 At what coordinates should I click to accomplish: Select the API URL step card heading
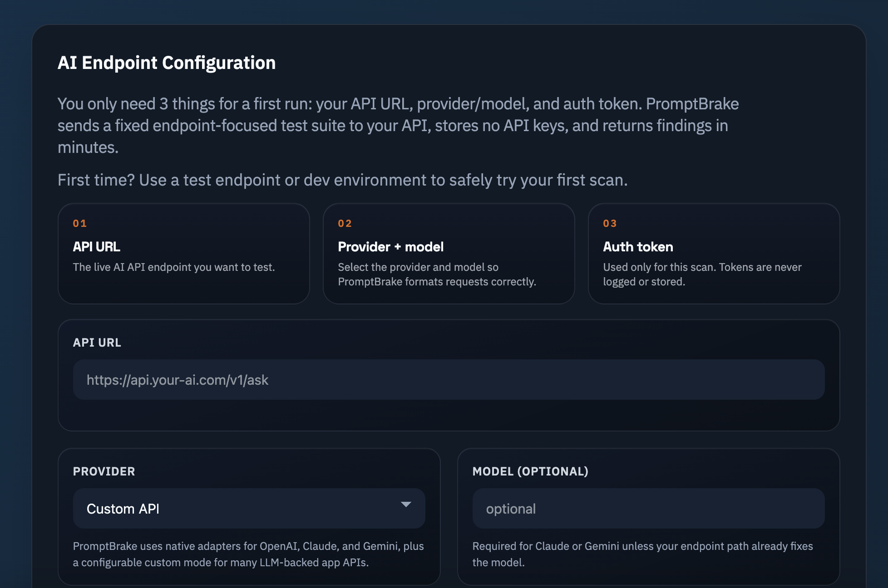click(97, 247)
